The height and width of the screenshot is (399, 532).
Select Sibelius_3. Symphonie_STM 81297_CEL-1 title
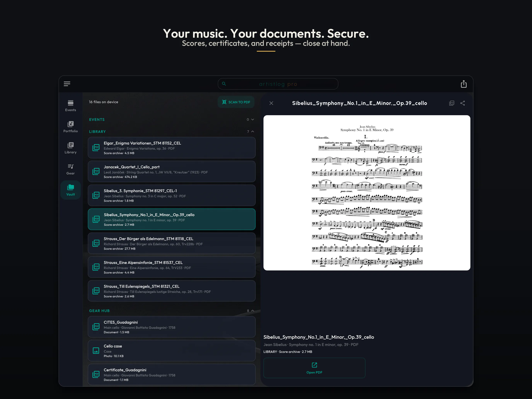coord(140,191)
